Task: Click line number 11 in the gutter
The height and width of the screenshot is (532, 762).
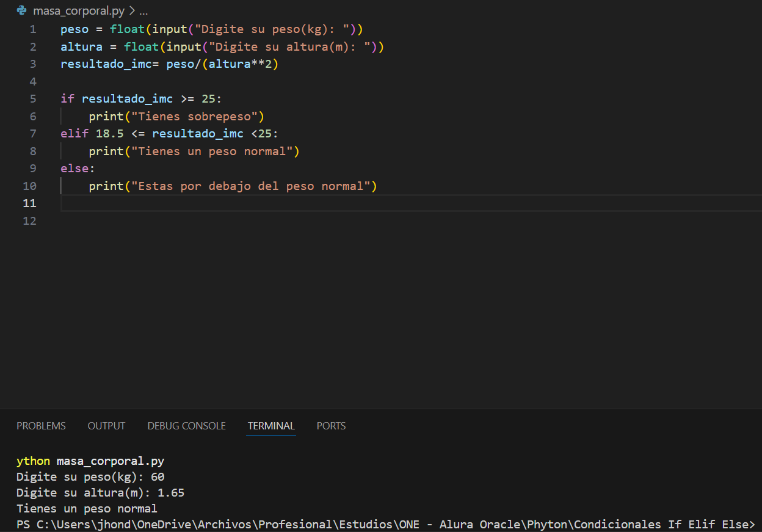Action: (29, 203)
